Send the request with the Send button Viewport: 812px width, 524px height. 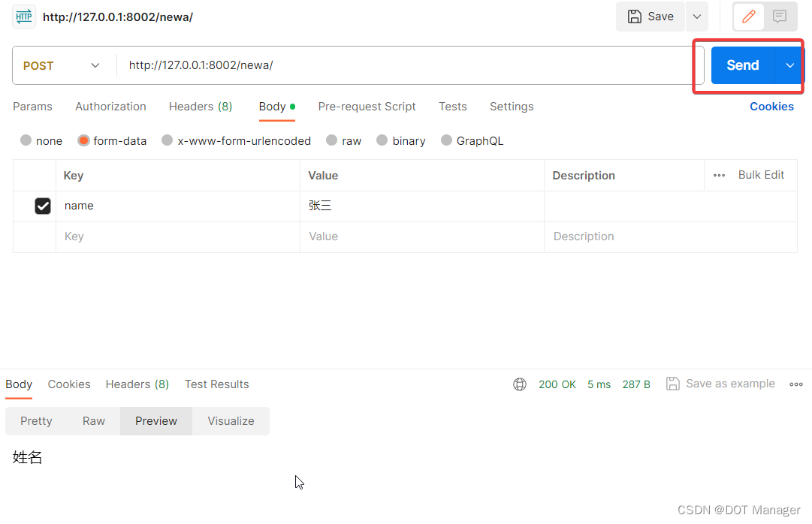743,65
